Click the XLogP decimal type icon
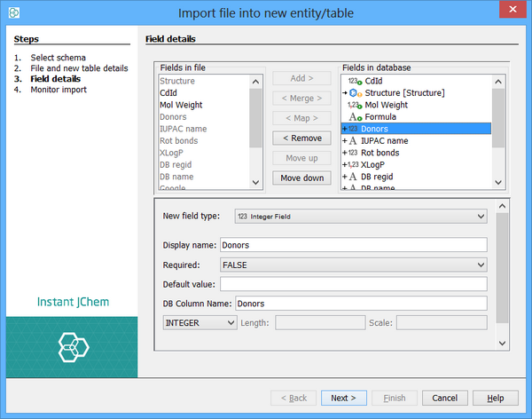Screen dimensions: 532x419 (352, 165)
